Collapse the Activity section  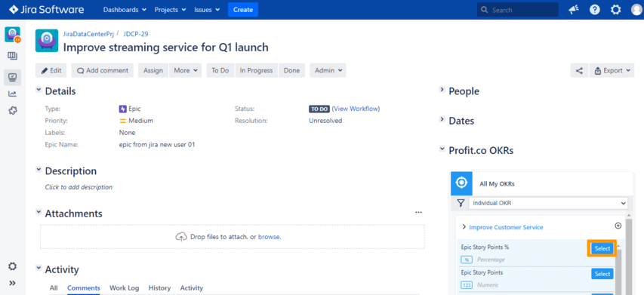39,268
